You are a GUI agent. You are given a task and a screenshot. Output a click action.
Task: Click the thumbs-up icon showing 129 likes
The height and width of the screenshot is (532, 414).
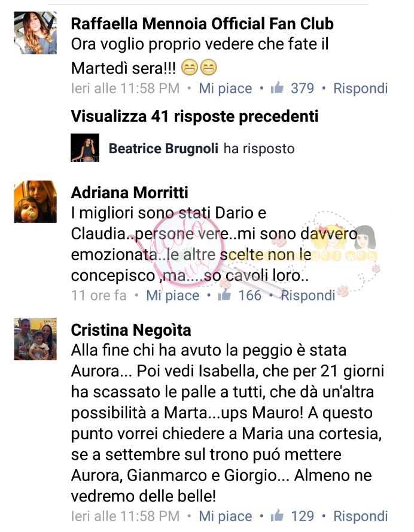click(277, 515)
